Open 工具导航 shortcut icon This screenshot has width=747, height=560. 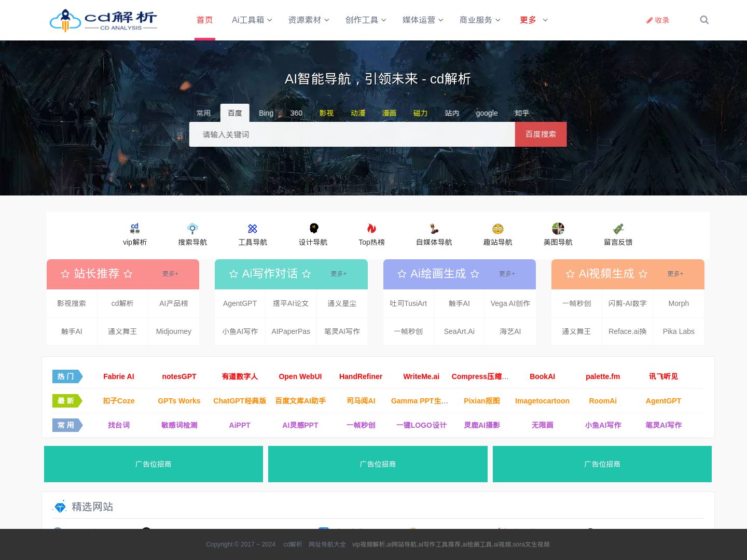(253, 228)
